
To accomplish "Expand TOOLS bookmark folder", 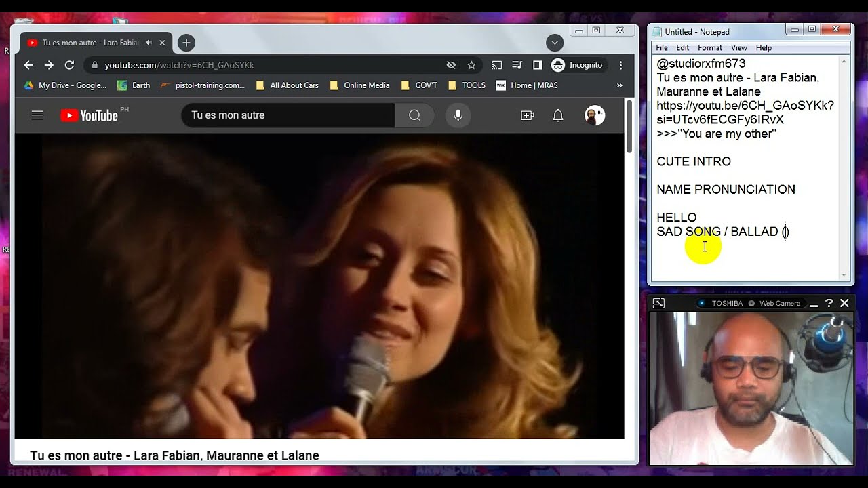I will pyautogui.click(x=467, y=85).
